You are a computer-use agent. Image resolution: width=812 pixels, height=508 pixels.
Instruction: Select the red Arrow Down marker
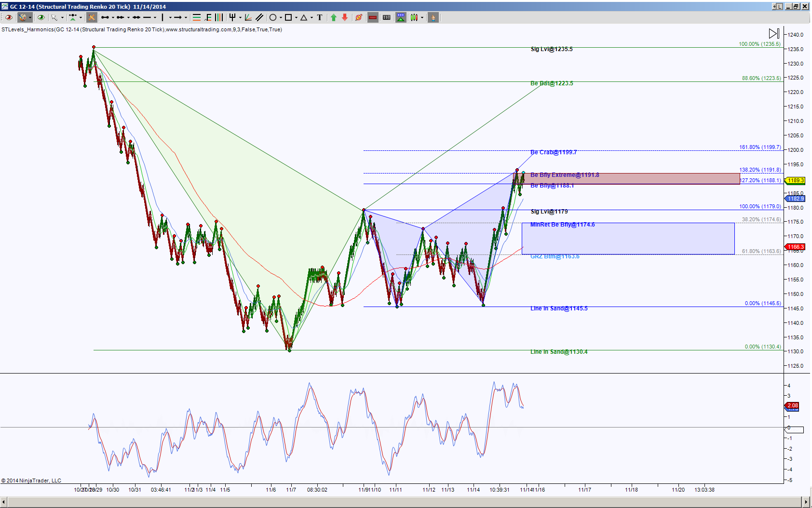click(x=345, y=17)
